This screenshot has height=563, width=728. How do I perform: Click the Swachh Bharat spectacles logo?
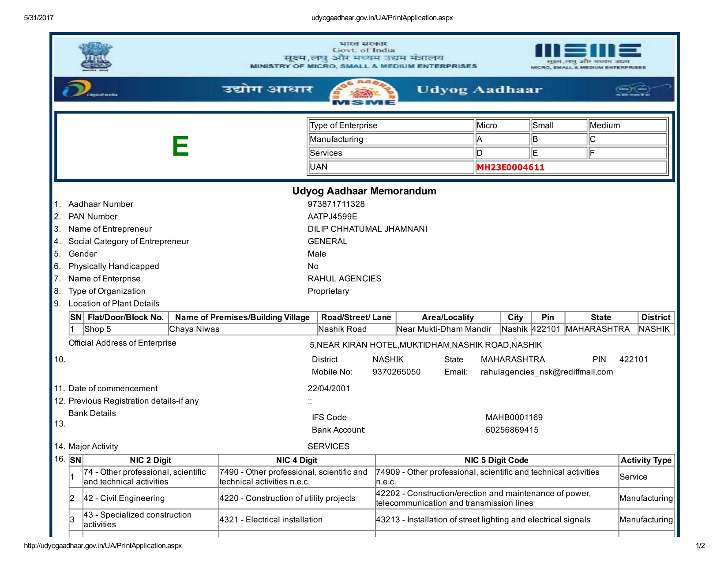633,90
